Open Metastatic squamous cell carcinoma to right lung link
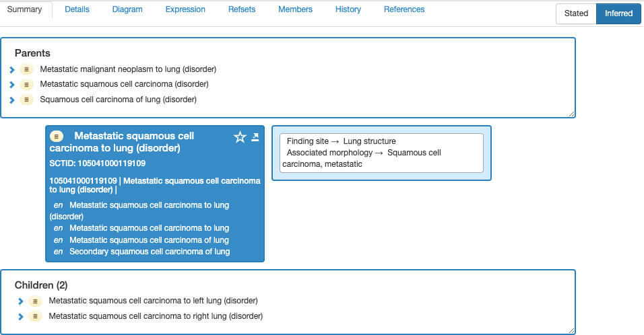The width and height of the screenshot is (644, 335). [x=156, y=315]
